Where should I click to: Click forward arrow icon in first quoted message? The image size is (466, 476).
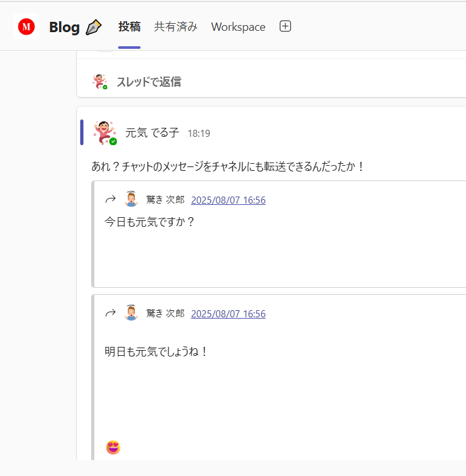[110, 200]
